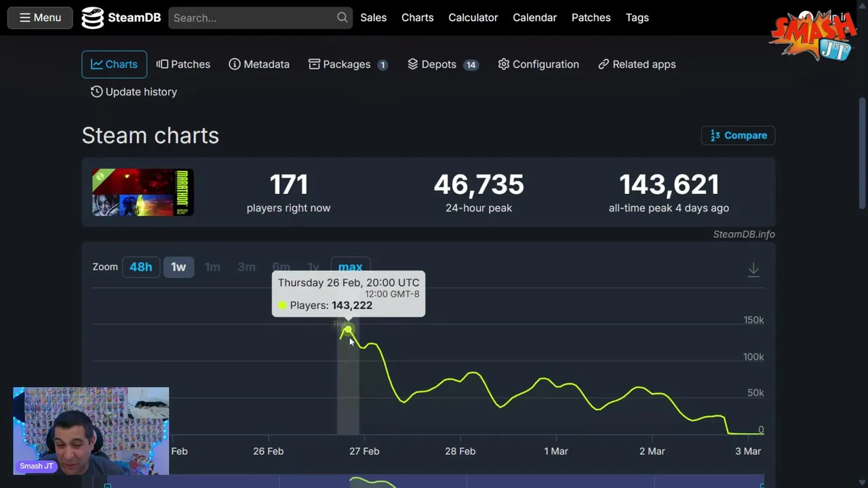868x488 pixels.
Task: Open the Calendar page
Action: point(534,18)
